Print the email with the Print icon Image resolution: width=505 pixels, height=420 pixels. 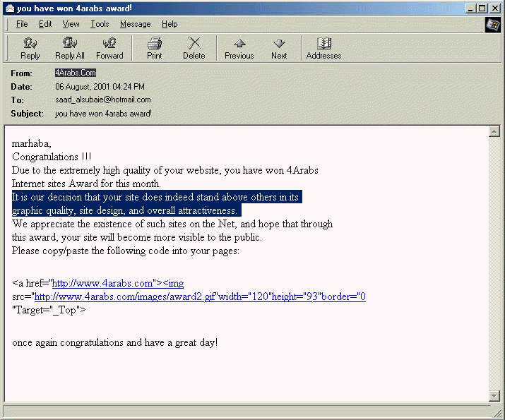[x=155, y=48]
